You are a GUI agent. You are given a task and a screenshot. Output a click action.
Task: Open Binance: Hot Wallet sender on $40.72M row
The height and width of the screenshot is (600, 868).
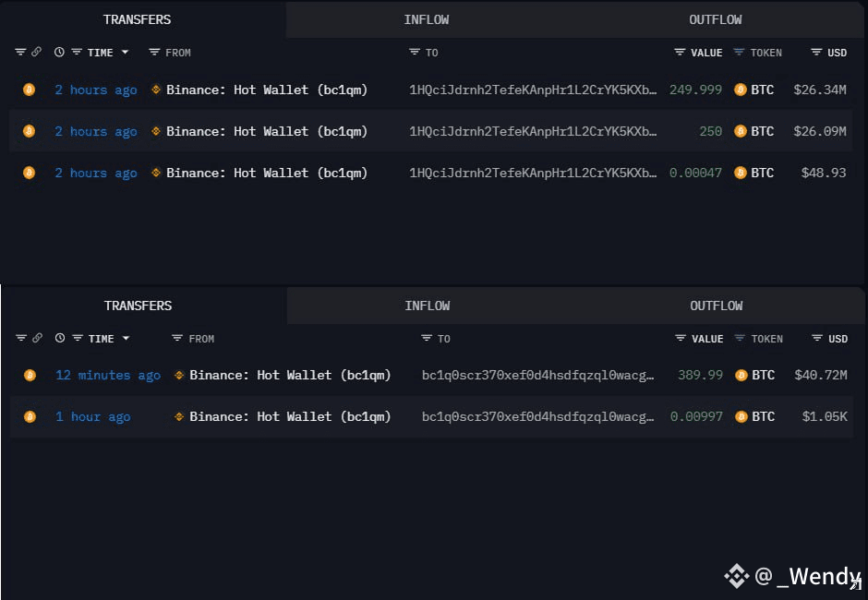pos(290,376)
